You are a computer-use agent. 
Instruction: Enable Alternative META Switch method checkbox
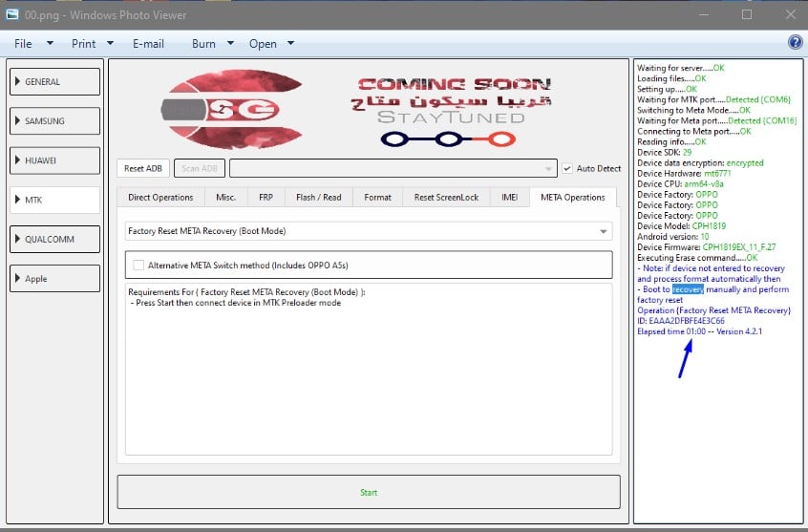pos(139,265)
